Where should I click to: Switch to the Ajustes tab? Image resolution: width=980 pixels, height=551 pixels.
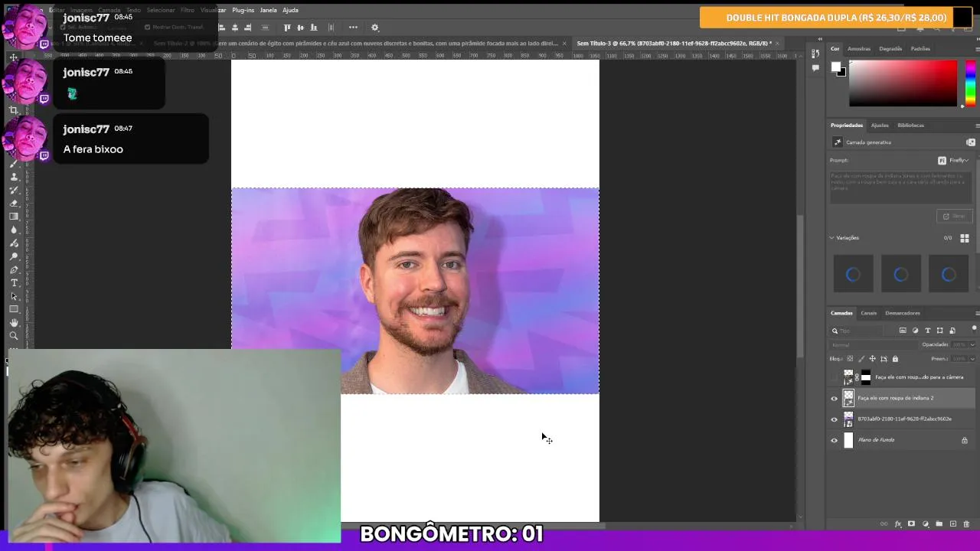click(880, 126)
